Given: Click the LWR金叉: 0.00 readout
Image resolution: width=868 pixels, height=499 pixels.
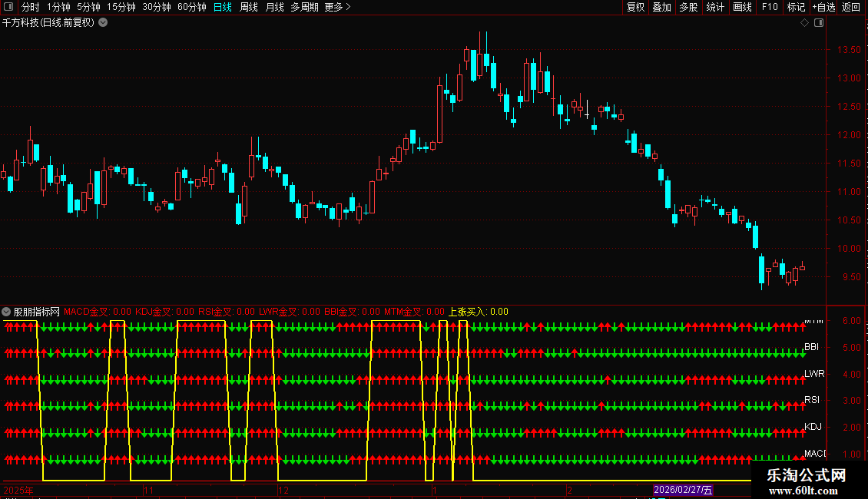Looking at the screenshot, I should point(290,312).
